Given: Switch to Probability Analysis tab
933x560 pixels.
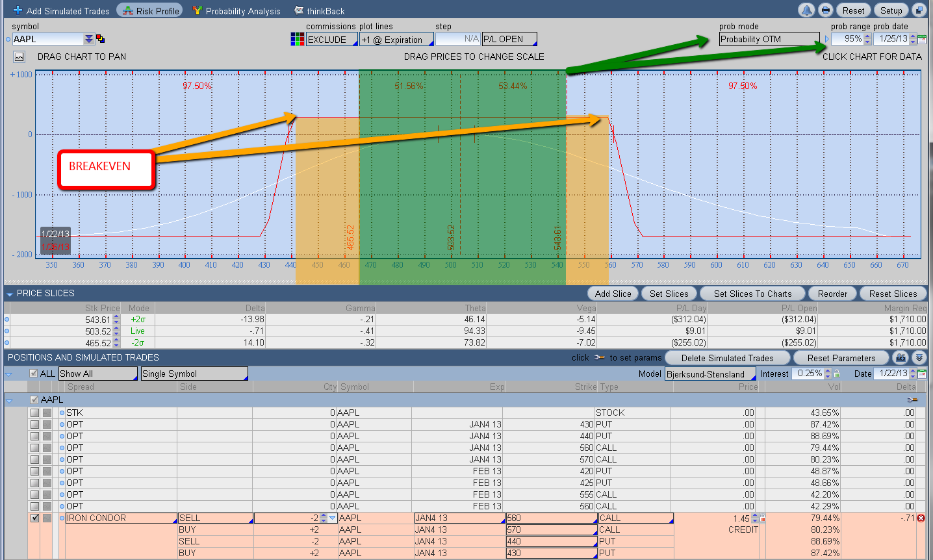Looking at the screenshot, I should (x=236, y=11).
